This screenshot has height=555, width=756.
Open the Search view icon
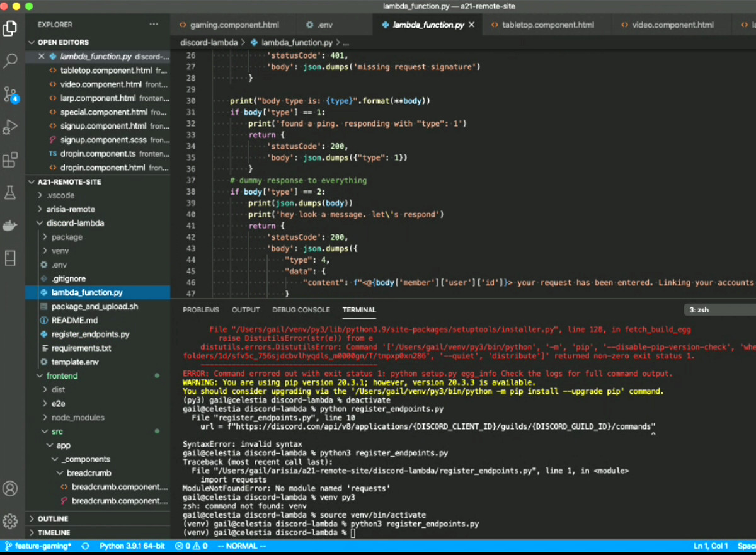[x=10, y=61]
